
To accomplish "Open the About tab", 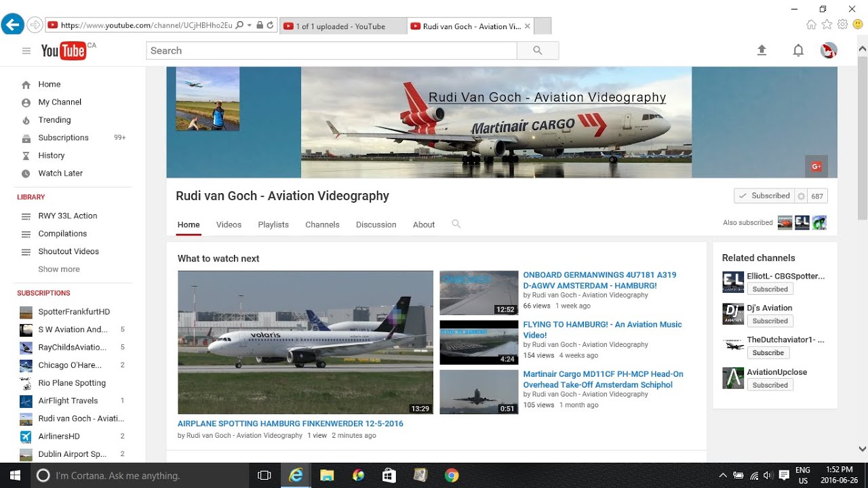I will [x=424, y=224].
